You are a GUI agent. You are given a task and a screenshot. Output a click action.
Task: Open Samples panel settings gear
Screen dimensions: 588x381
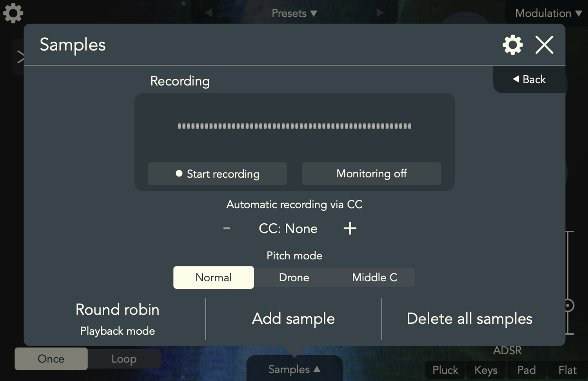click(513, 45)
